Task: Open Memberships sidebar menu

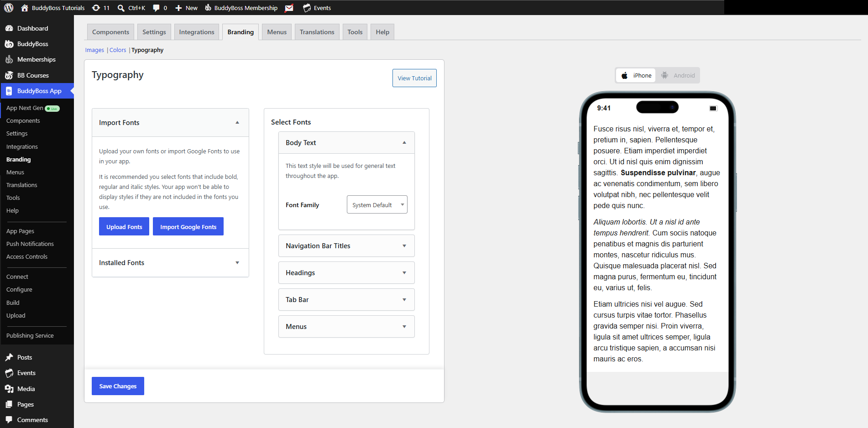Action: pyautogui.click(x=37, y=59)
